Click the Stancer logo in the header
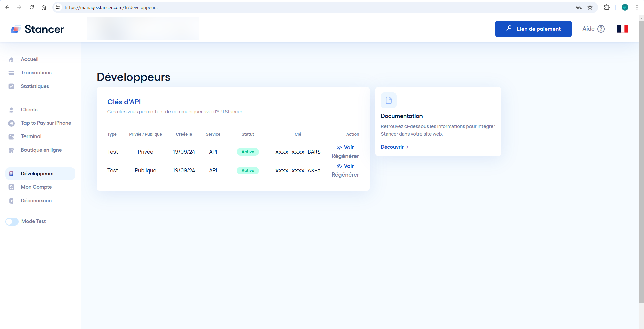Image resolution: width=644 pixels, height=329 pixels. (x=37, y=29)
